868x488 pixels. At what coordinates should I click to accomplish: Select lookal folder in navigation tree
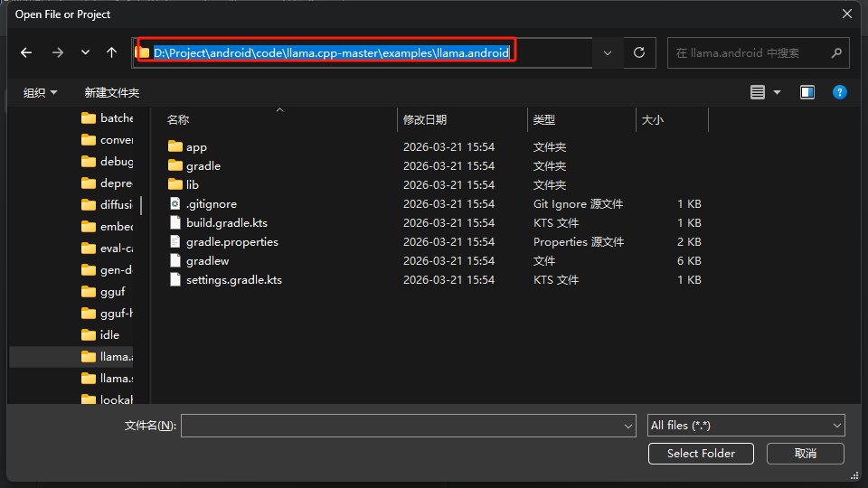tap(107, 399)
